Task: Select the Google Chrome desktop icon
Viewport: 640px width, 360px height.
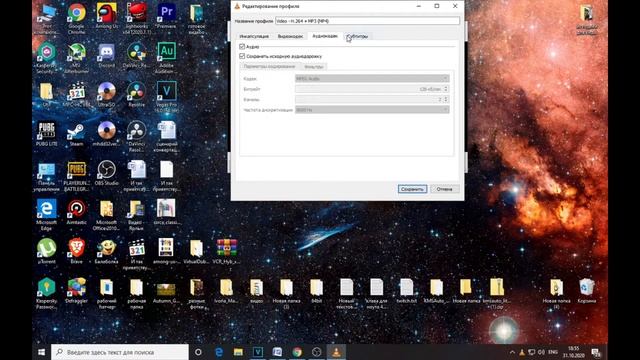Action: pos(76,18)
